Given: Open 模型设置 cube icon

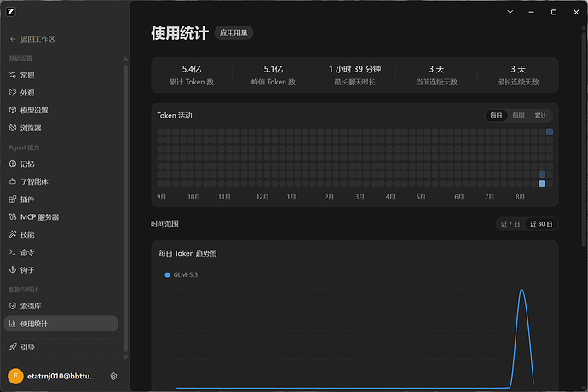Looking at the screenshot, I should [x=13, y=110].
